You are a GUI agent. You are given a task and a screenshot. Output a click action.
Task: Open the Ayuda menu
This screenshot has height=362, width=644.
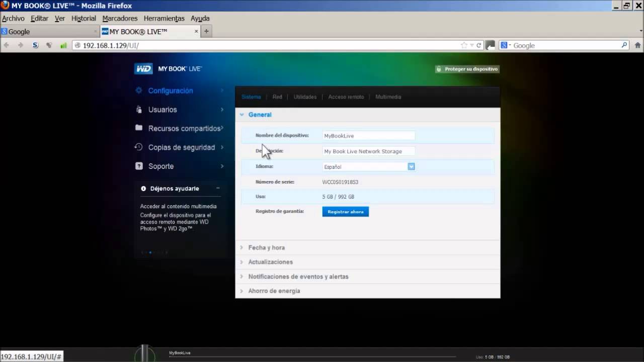pos(200,18)
